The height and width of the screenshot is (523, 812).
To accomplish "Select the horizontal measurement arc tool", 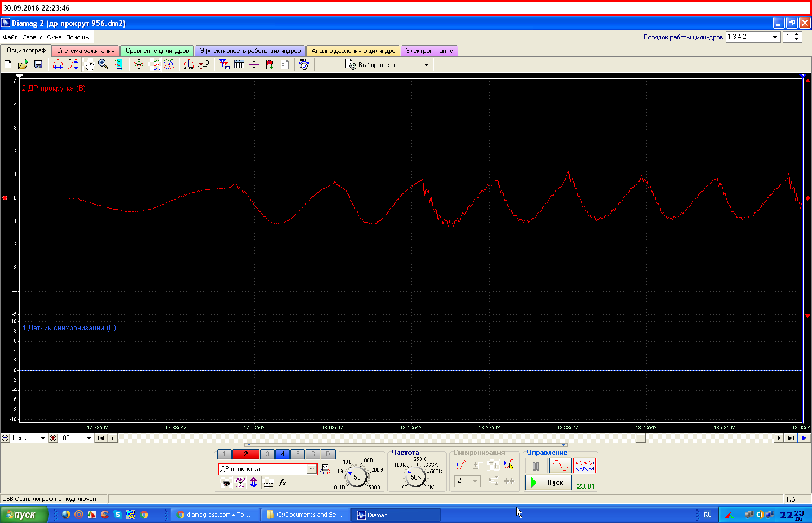I will 58,64.
